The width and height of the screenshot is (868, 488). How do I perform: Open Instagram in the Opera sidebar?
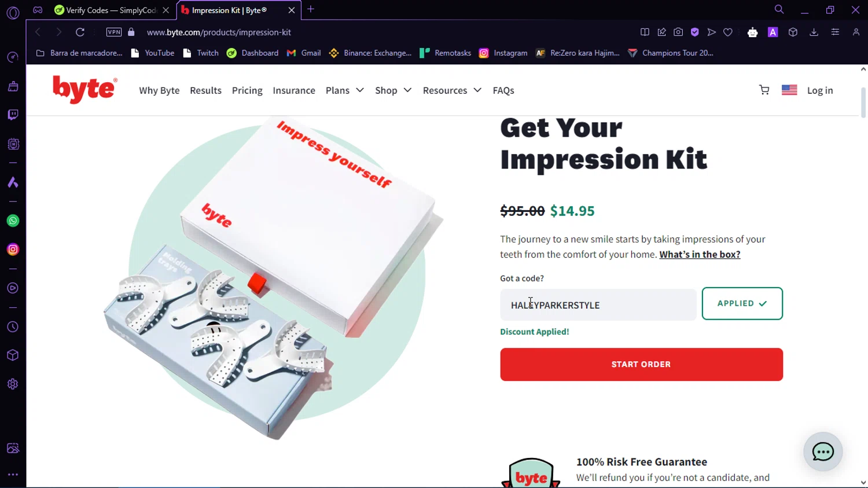pos(13,249)
